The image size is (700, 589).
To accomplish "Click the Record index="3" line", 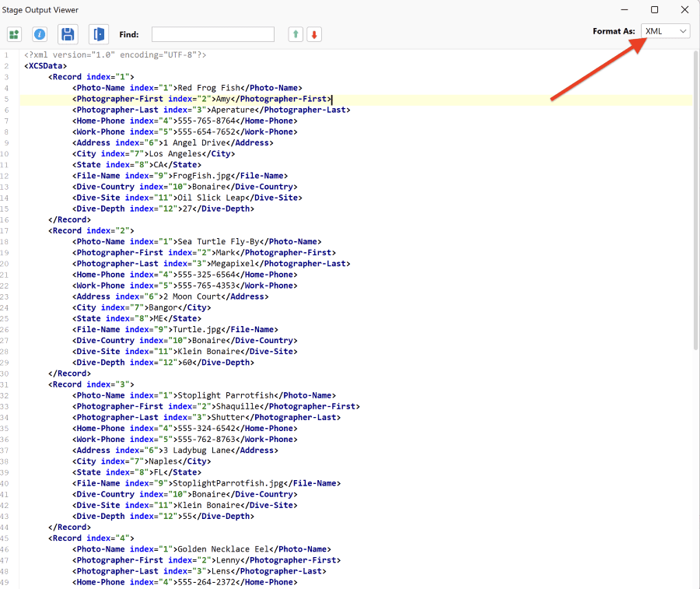I will (x=91, y=384).
